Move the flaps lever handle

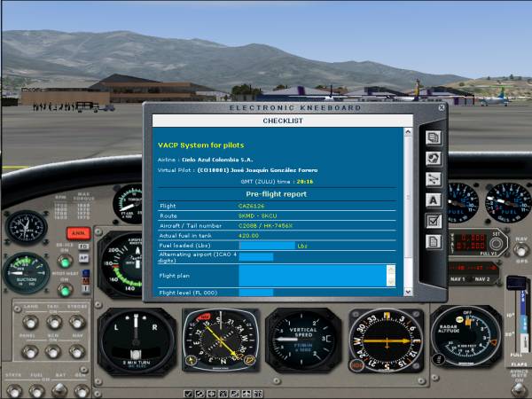(516, 283)
